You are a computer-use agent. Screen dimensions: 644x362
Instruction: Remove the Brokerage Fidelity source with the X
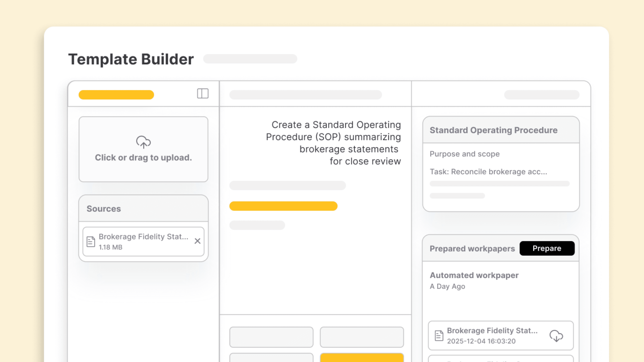(197, 241)
